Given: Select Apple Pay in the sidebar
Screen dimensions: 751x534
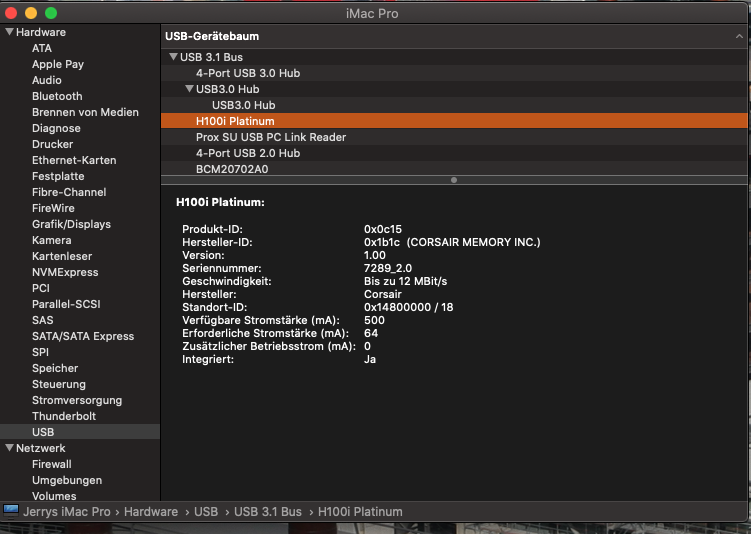Looking at the screenshot, I should coord(57,64).
